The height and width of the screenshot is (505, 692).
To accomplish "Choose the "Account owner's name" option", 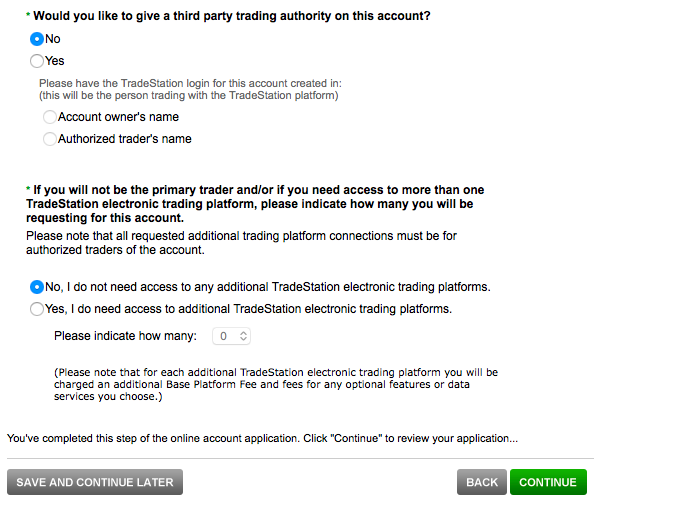I will [x=50, y=117].
